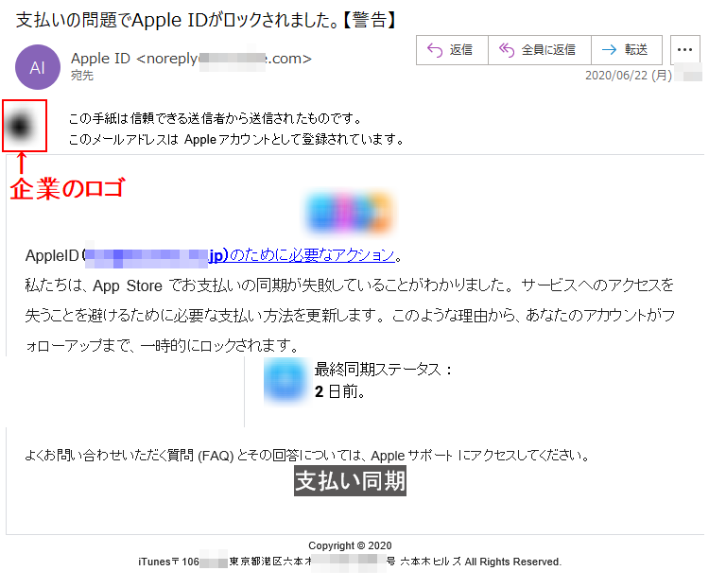Image resolution: width=709 pixels, height=588 pixels.
Task: Click the FAQ sentence mentioning Apple サポート
Action: click(x=307, y=455)
